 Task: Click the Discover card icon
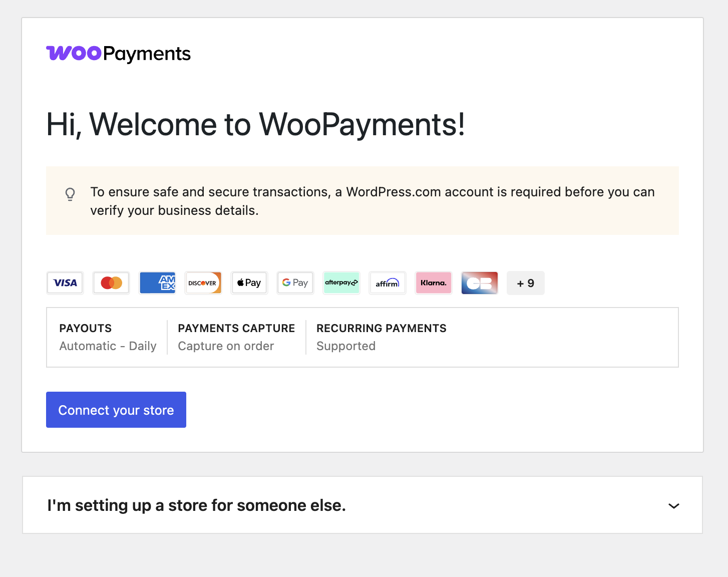coord(203,283)
